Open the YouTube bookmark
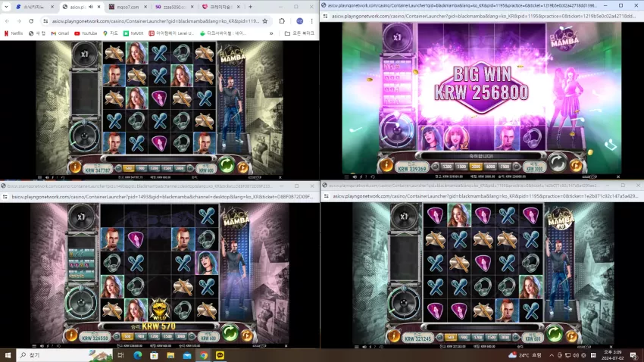The width and height of the screenshot is (644, 362). [86, 33]
